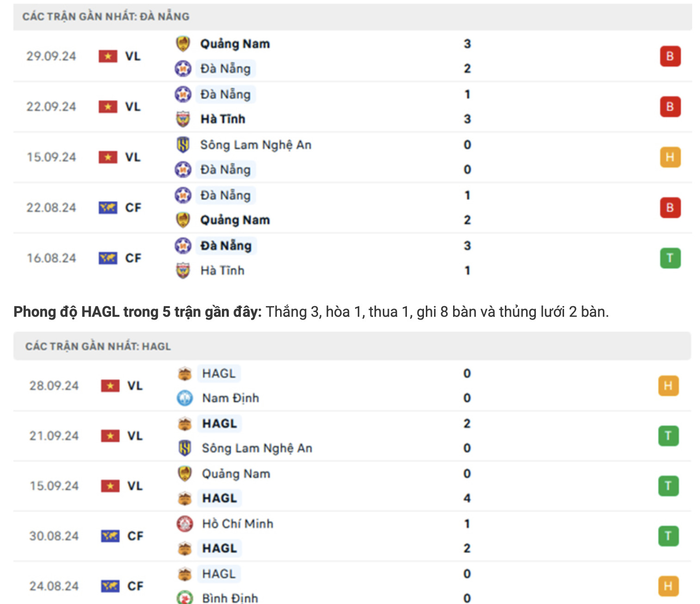Click the Nam Định club logo
This screenshot has height=604, width=700.
[x=185, y=398]
